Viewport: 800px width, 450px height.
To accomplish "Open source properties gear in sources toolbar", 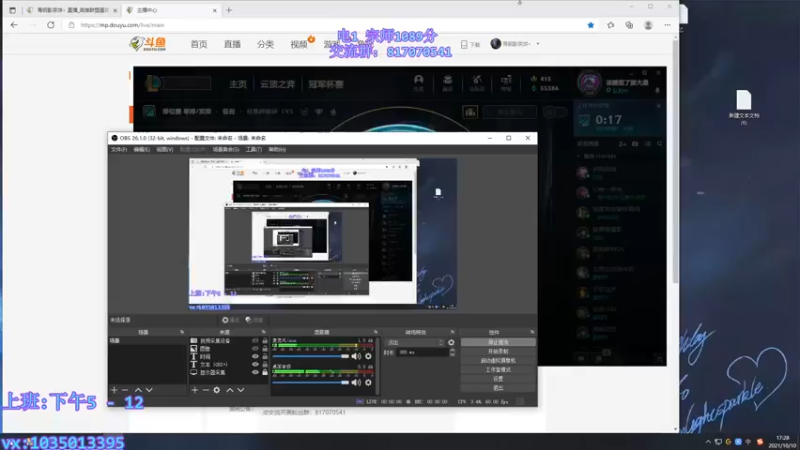I will tap(217, 390).
